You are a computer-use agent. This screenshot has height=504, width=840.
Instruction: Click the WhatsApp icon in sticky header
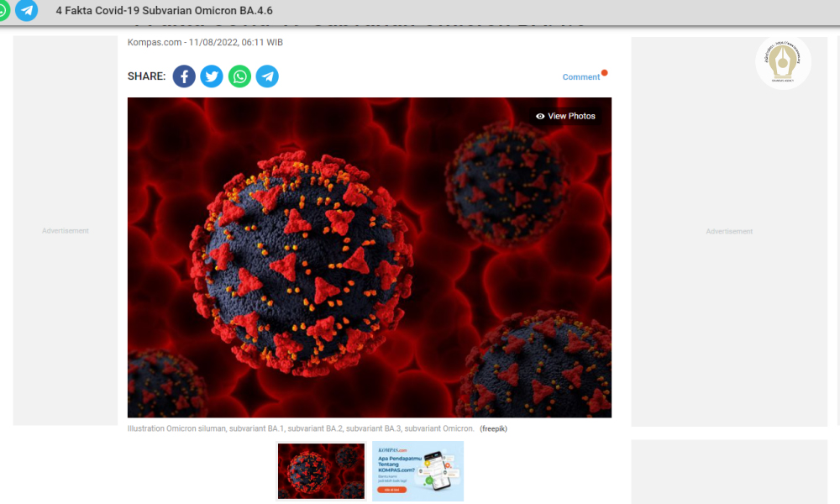(x=3, y=11)
